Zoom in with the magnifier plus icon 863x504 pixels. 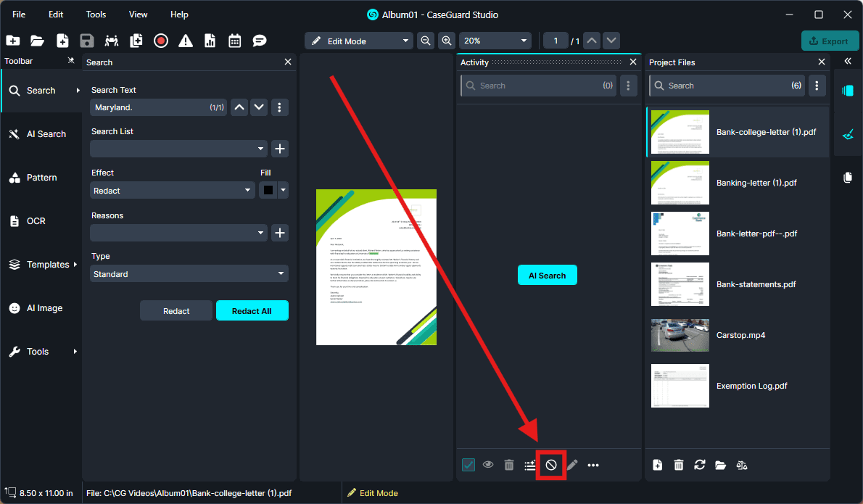coord(447,41)
